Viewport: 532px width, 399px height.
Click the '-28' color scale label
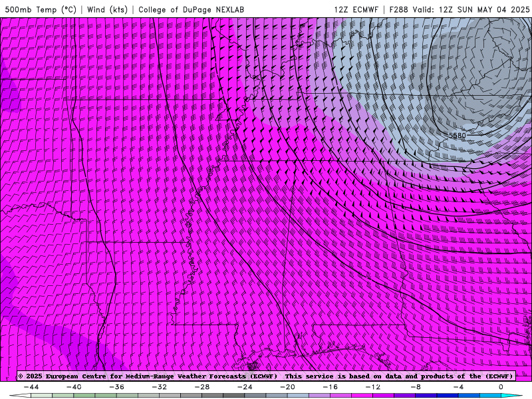pyautogui.click(x=202, y=387)
